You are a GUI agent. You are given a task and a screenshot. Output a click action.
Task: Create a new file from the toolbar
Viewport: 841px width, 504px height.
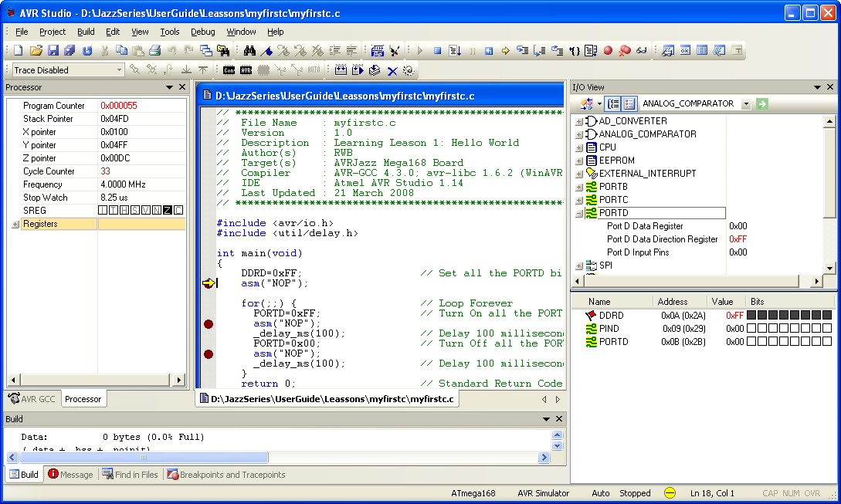point(19,50)
